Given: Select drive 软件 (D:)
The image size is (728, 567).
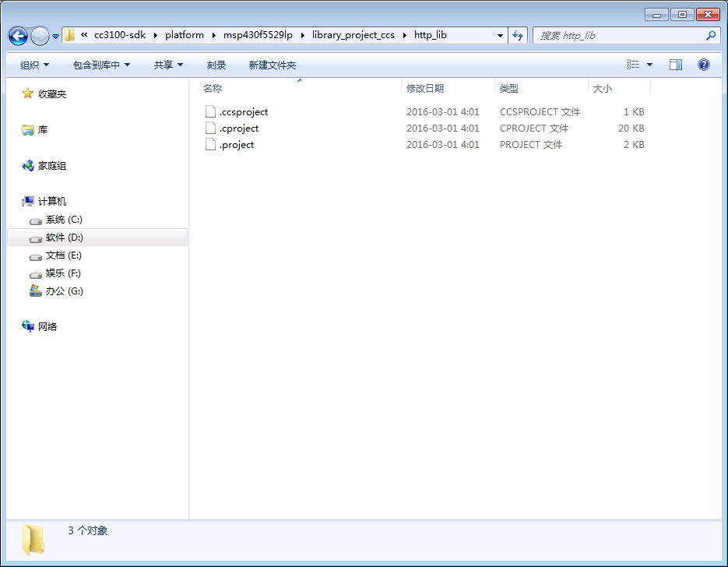Looking at the screenshot, I should point(64,238).
